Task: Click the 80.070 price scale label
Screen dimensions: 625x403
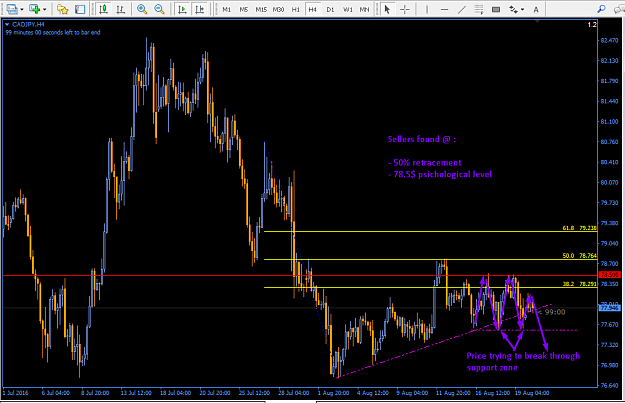Action: (609, 183)
